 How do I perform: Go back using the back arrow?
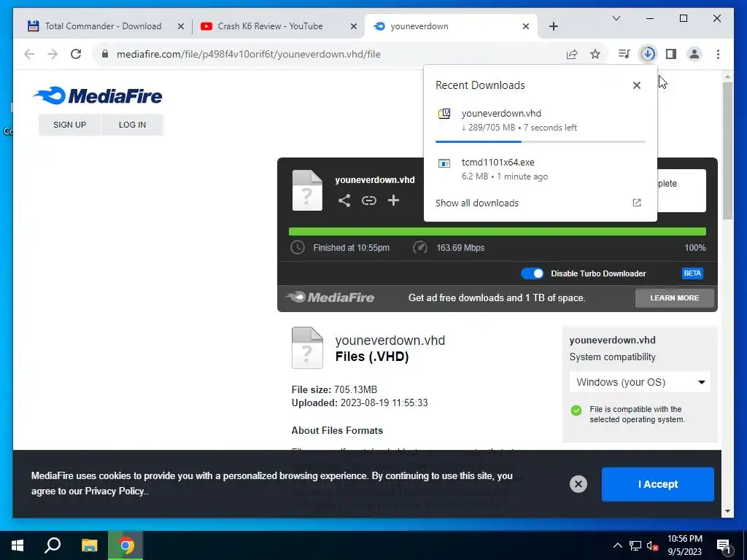[29, 54]
